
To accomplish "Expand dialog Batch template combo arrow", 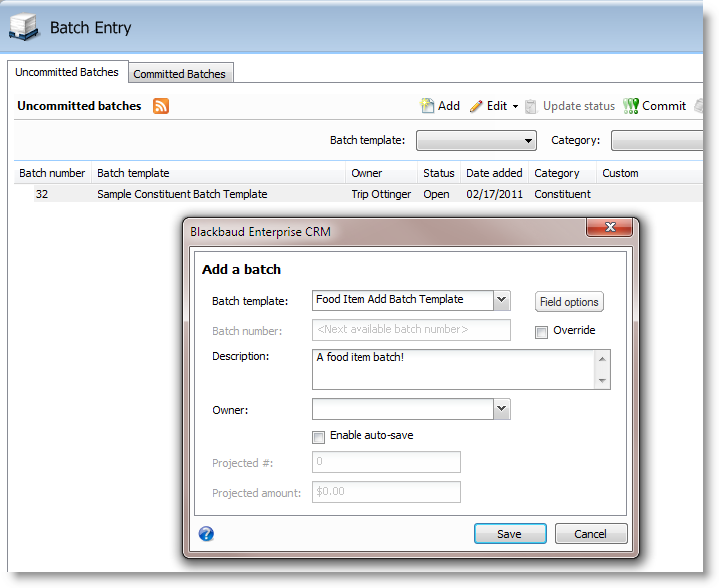I will click(502, 300).
